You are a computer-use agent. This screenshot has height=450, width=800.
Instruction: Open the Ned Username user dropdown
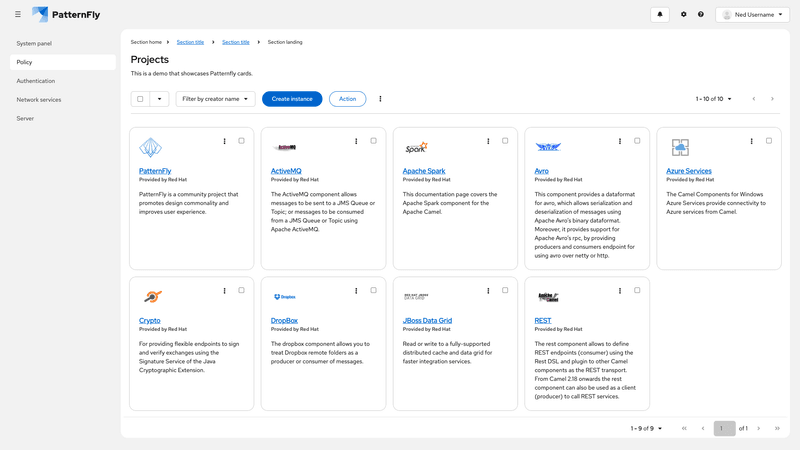click(752, 15)
